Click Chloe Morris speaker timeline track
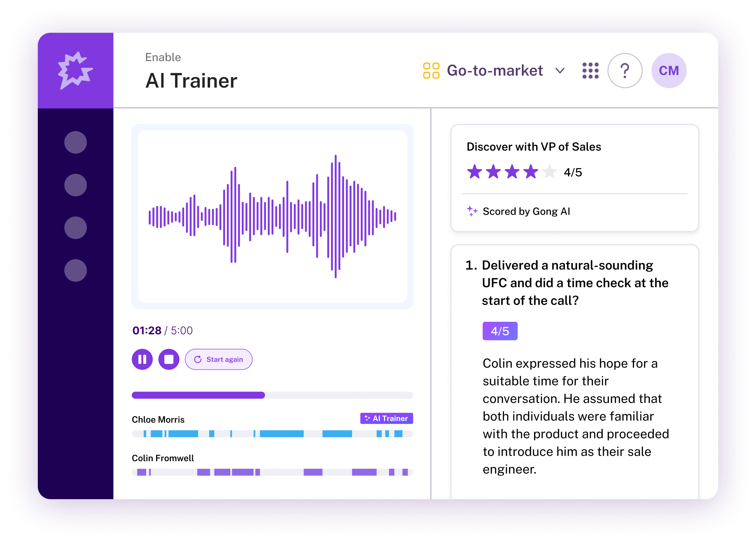The image size is (756, 542). 272,434
